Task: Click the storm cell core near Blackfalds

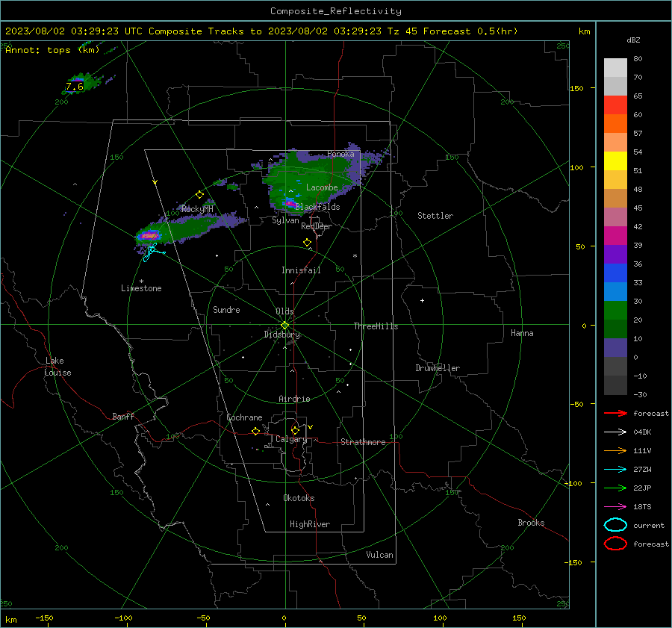Action: pos(289,203)
